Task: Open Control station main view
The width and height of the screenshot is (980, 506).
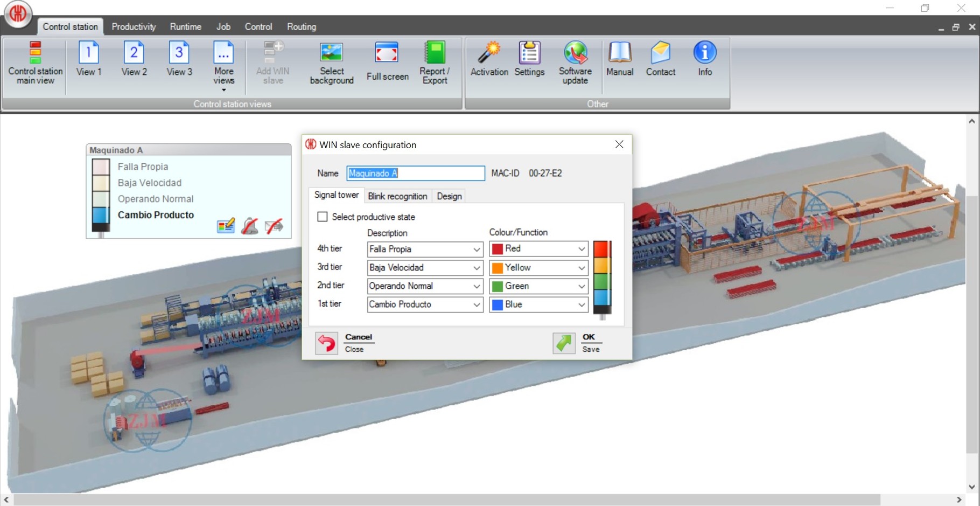Action: click(x=35, y=63)
